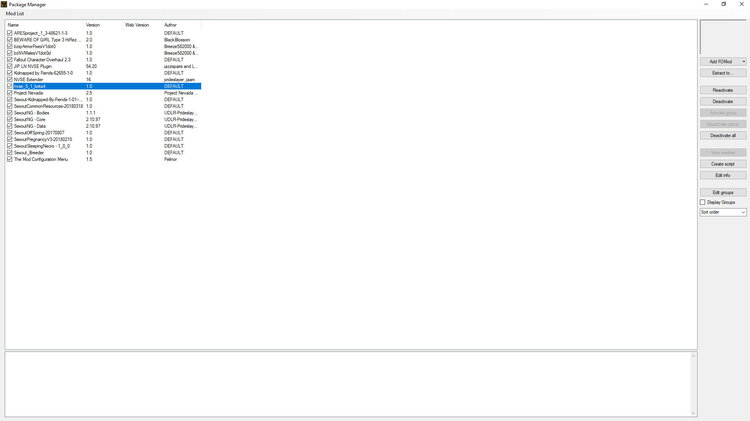Image resolution: width=750 pixels, height=421 pixels.
Task: Uncheck the Project Nevada checkbox
Action: 10,93
